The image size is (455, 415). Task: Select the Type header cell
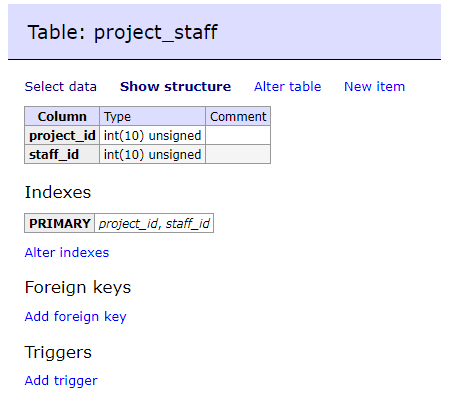[152, 116]
